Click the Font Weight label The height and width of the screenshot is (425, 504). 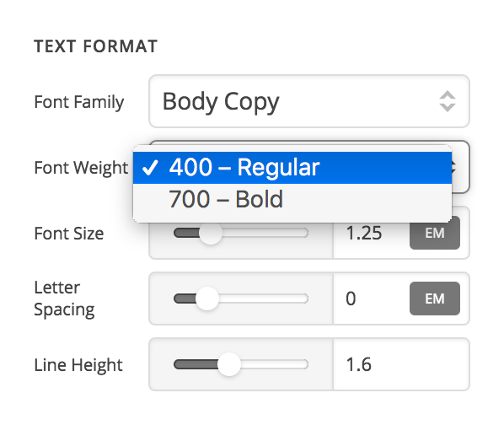click(81, 168)
